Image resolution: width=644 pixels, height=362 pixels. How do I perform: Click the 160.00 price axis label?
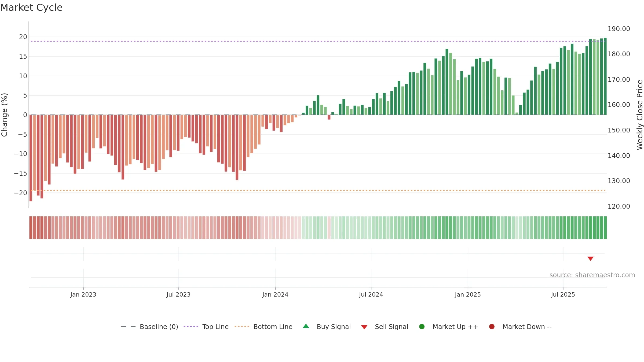coord(619,105)
